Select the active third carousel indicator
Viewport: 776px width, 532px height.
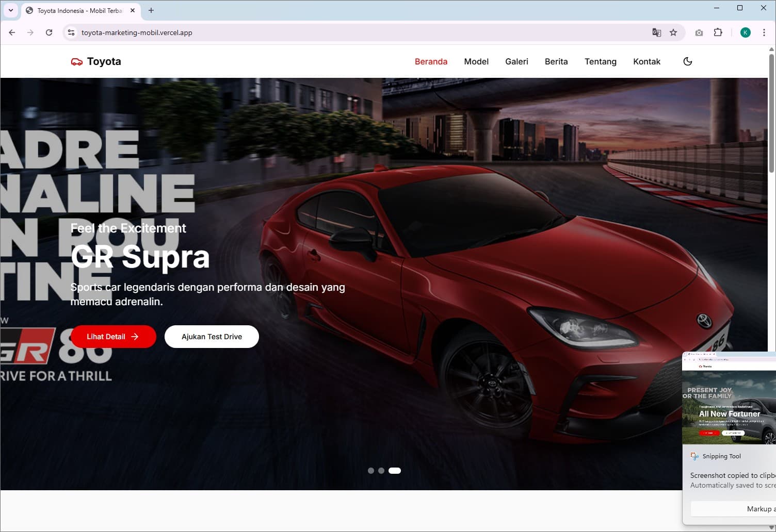[x=395, y=471]
